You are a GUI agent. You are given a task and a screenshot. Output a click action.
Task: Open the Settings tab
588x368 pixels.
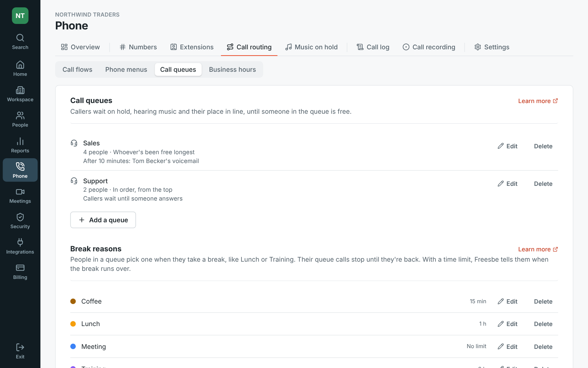click(x=492, y=47)
